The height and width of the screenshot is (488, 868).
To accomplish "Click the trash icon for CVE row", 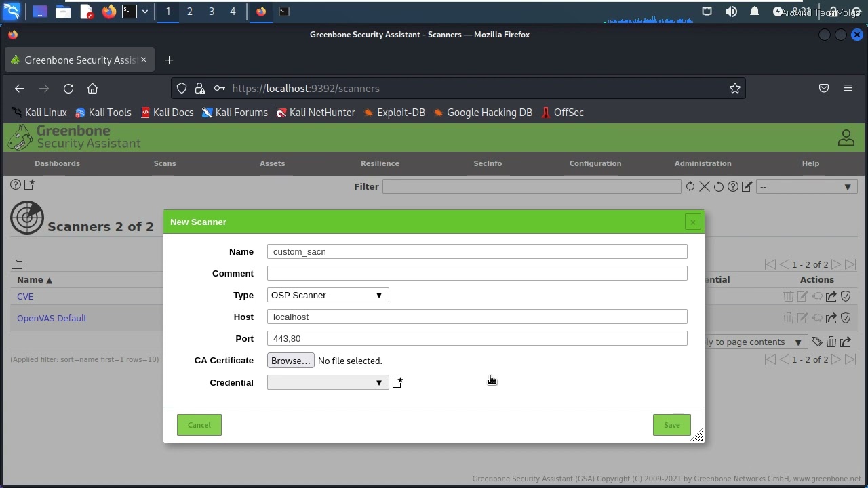I will pos(788,296).
